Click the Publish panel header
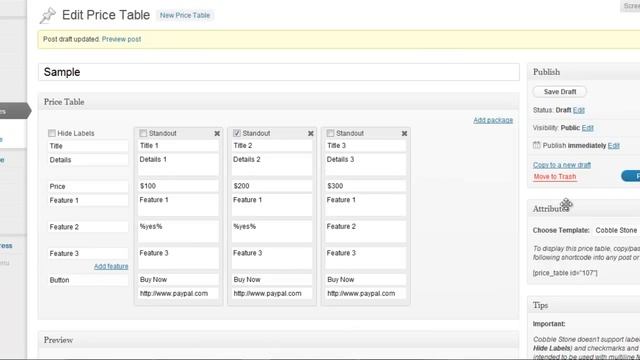This screenshot has width=640, height=360. 584,72
